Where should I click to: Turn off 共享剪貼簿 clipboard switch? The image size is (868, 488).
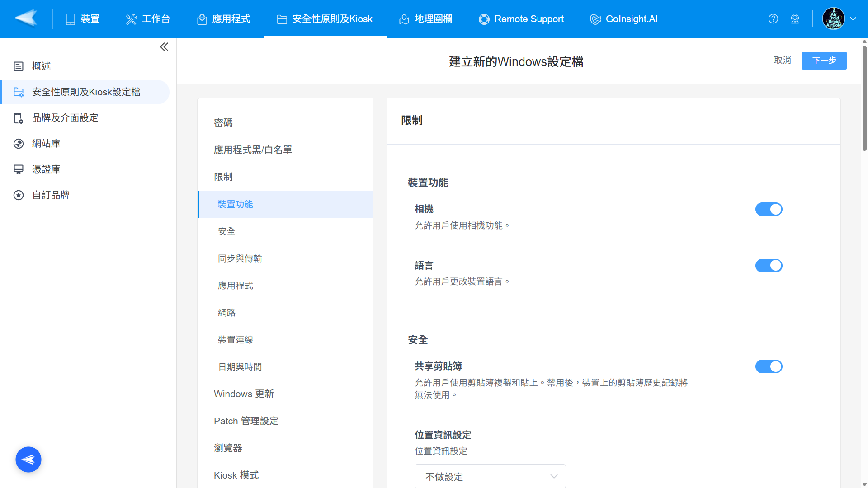769,366
